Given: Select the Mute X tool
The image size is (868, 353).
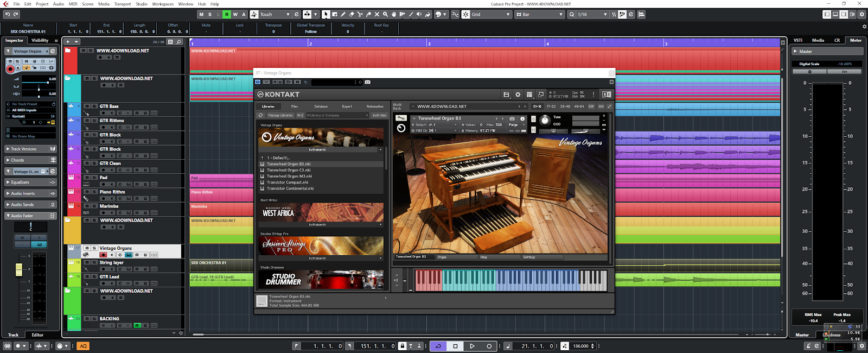Looking at the screenshot, I should click(377, 14).
